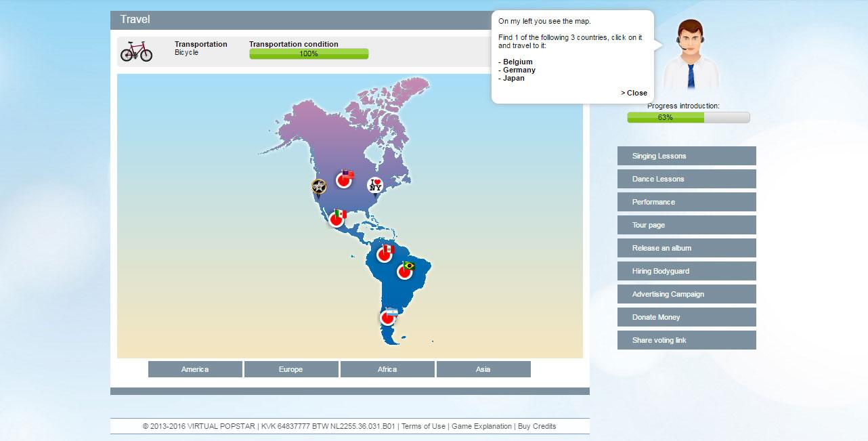Show the Africa map tab
The width and height of the screenshot is (868, 441).
[387, 369]
